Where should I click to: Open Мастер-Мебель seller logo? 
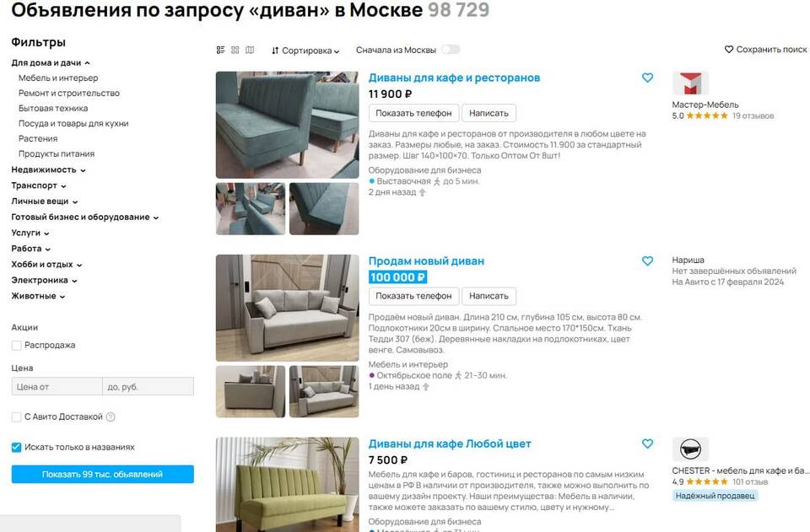(x=690, y=83)
